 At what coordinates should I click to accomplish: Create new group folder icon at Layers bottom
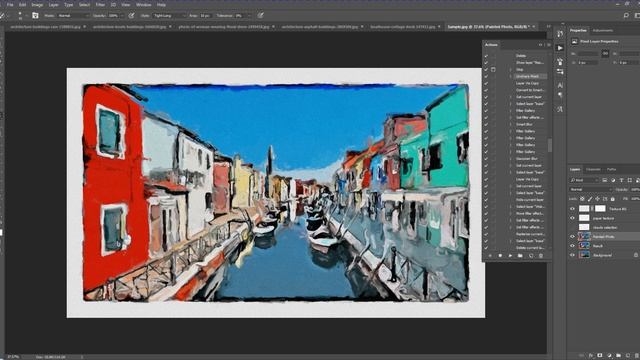pyautogui.click(x=619, y=356)
